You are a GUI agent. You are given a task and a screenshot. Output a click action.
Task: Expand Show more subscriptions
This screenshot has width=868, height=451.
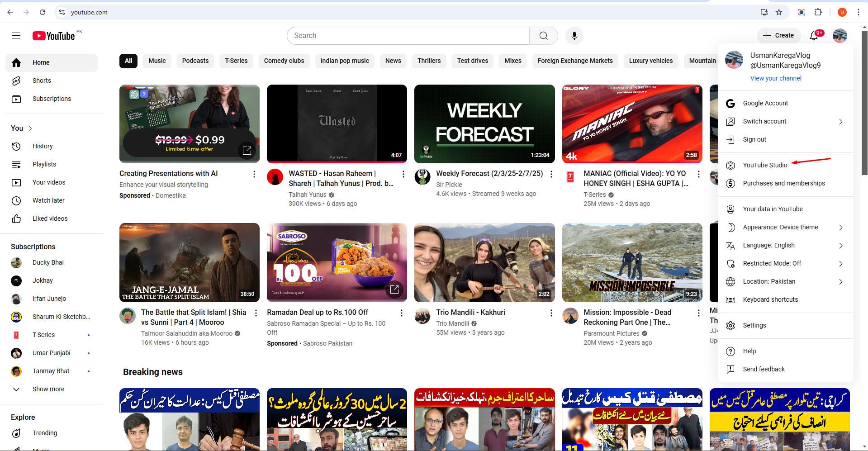(x=48, y=389)
